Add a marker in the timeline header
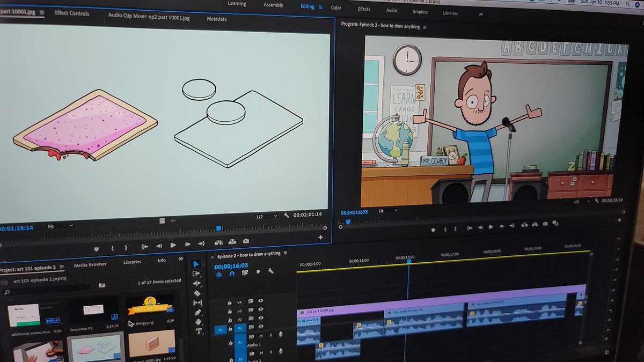This screenshot has width=644, height=362. (258, 272)
